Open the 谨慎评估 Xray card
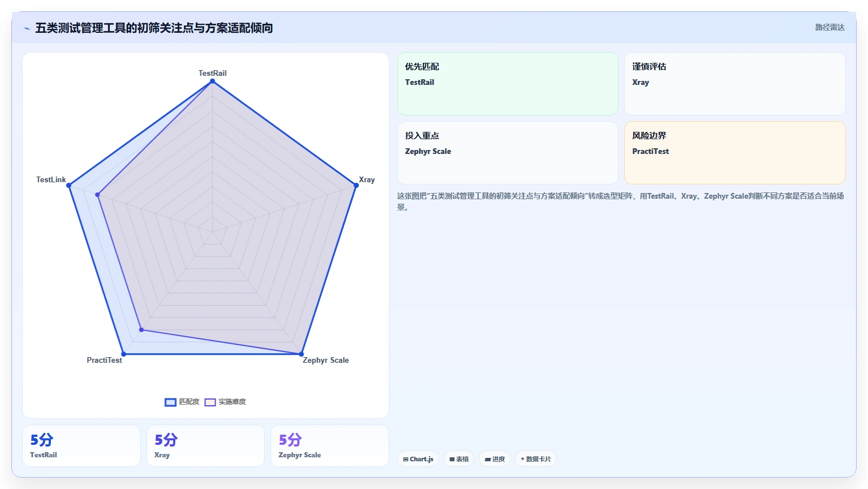868x489 pixels. [735, 84]
